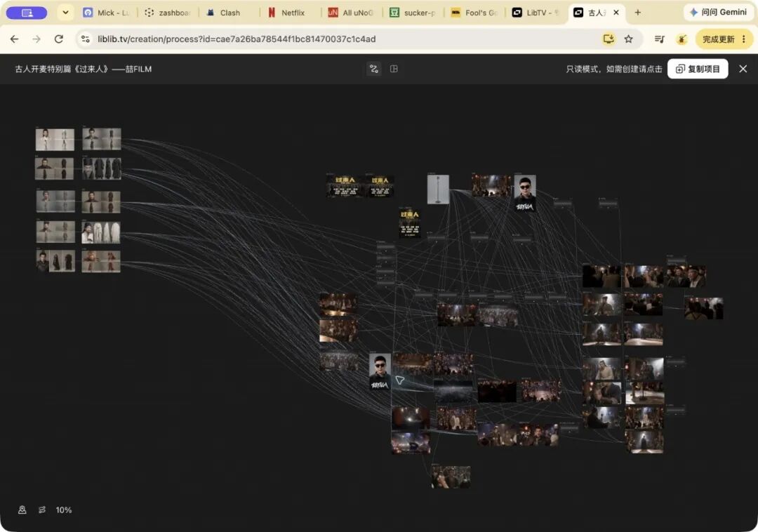The width and height of the screenshot is (758, 532).
Task: Click the 10% zoom level indicator
Action: 64,510
